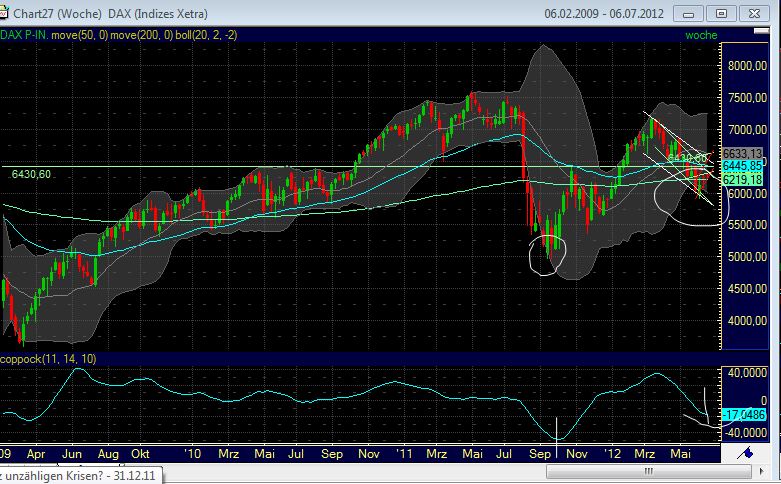Screen dimensions: 781x484
Task: Click the '5000,00' price axis label
Action: (747, 257)
